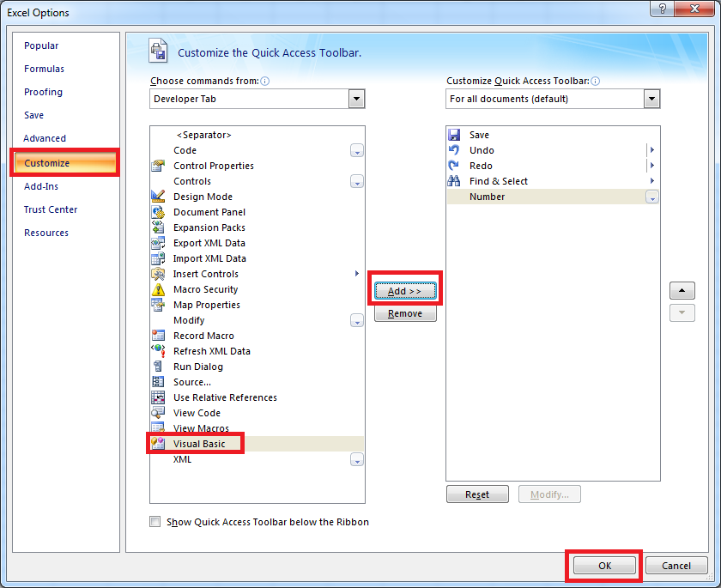Select the Design Mode command text
This screenshot has height=588, width=721.
pyautogui.click(x=203, y=197)
